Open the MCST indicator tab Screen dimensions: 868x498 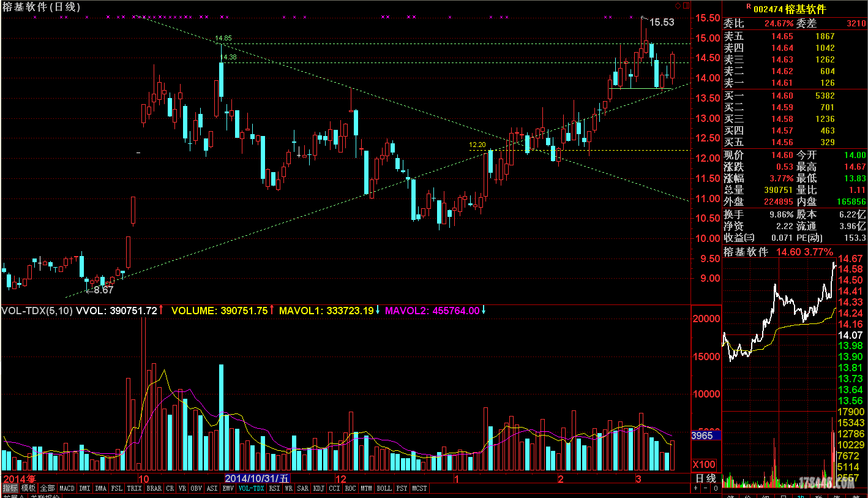point(419,488)
